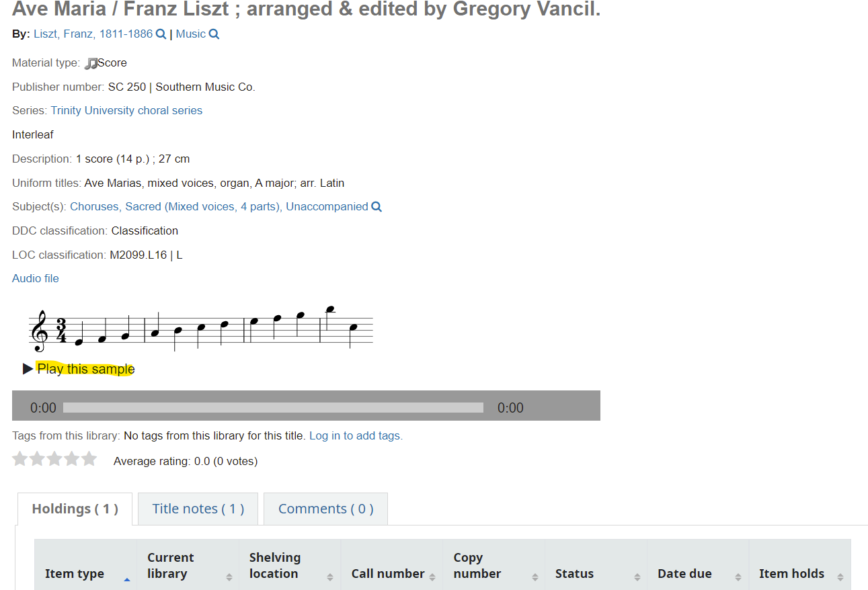The width and height of the screenshot is (868, 590).
Task: Click Log in to add tags
Action: coord(356,435)
